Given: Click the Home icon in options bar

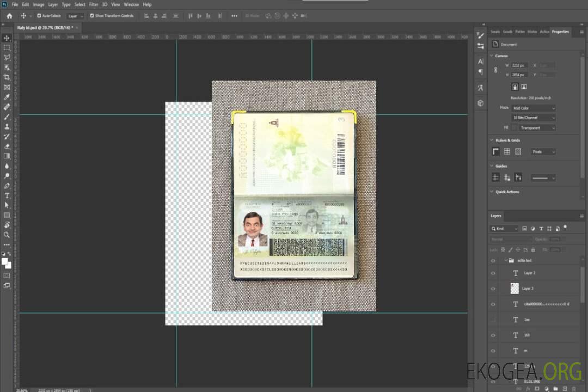Looking at the screenshot, I should [x=9, y=16].
